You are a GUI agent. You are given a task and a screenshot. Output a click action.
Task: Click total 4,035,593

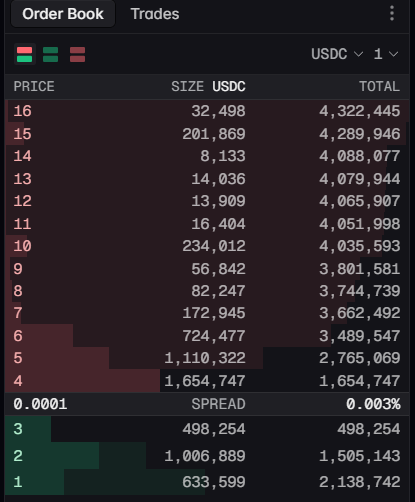[x=360, y=246]
